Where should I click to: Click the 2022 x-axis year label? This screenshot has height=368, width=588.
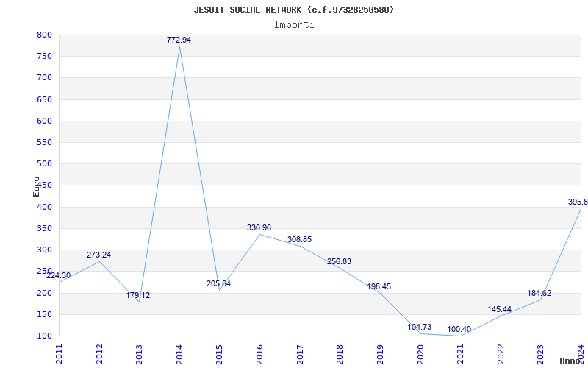pos(501,354)
